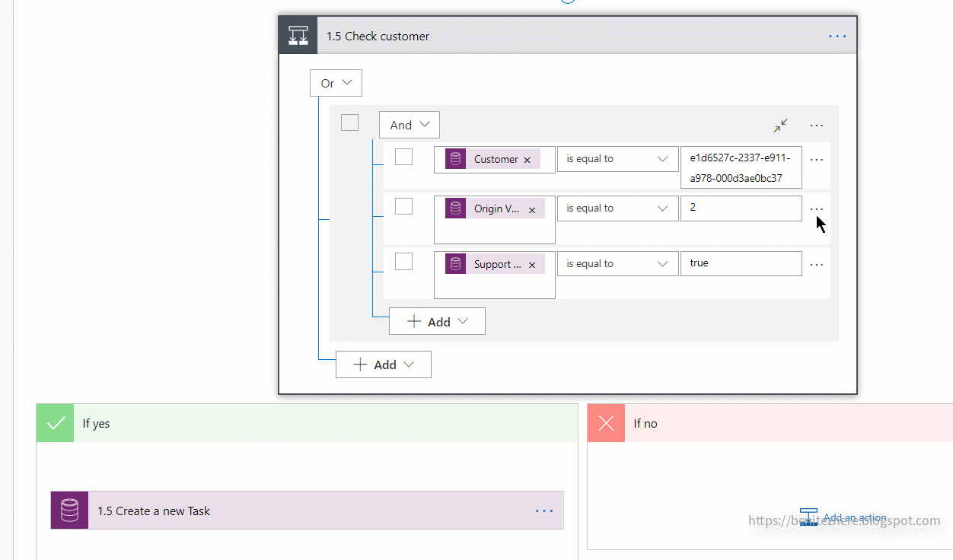Image resolution: width=953 pixels, height=560 pixels.
Task: Click the Dataverse icon on 1.5 Create a new Task
Action: pyautogui.click(x=69, y=510)
